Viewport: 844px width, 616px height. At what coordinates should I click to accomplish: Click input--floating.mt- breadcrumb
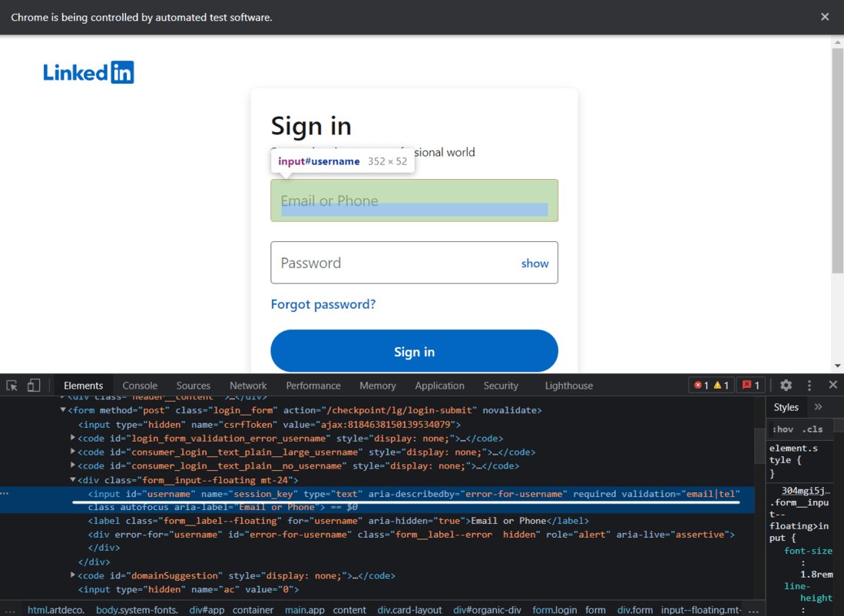[x=701, y=610]
